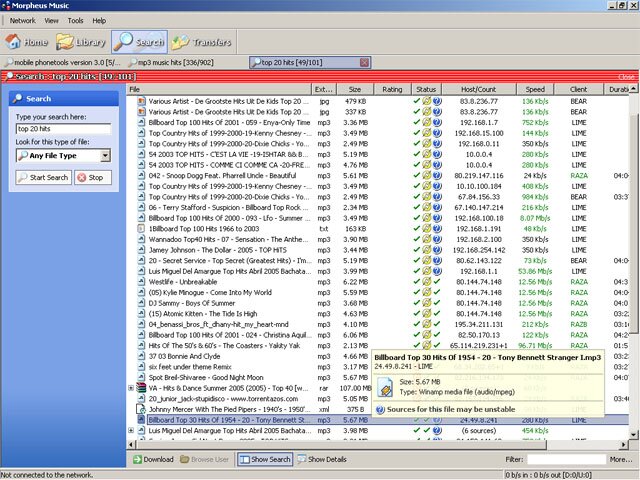Click host 195.34.211.131 in the benassi bros row
The height and width of the screenshot is (480, 640).
pos(479,324)
